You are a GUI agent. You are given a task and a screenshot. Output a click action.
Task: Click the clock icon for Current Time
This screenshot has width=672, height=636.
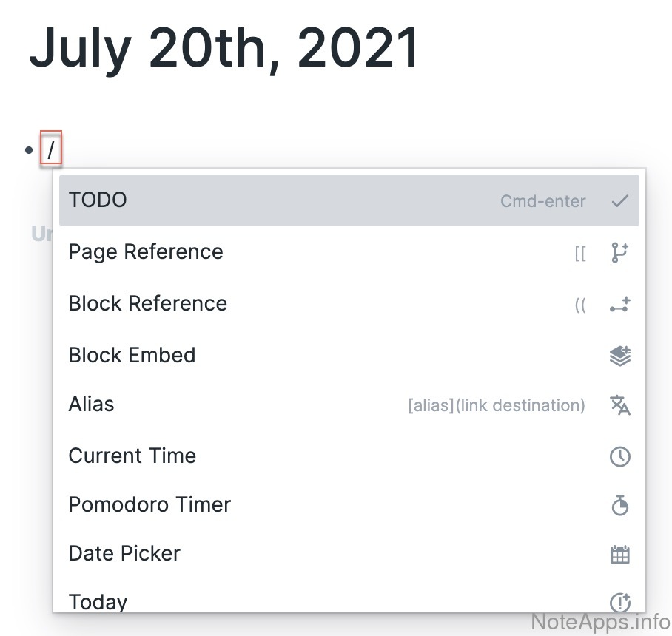point(619,456)
